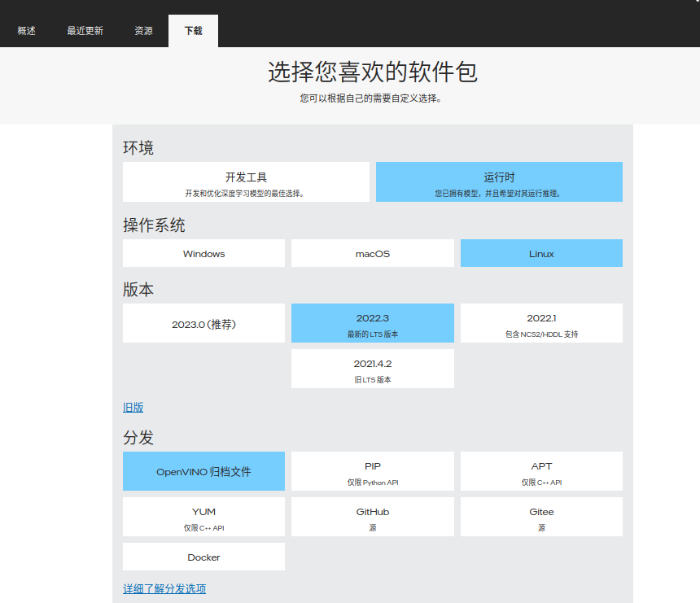The image size is (700, 603).
Task: Open the 概述 tab
Action: [27, 31]
